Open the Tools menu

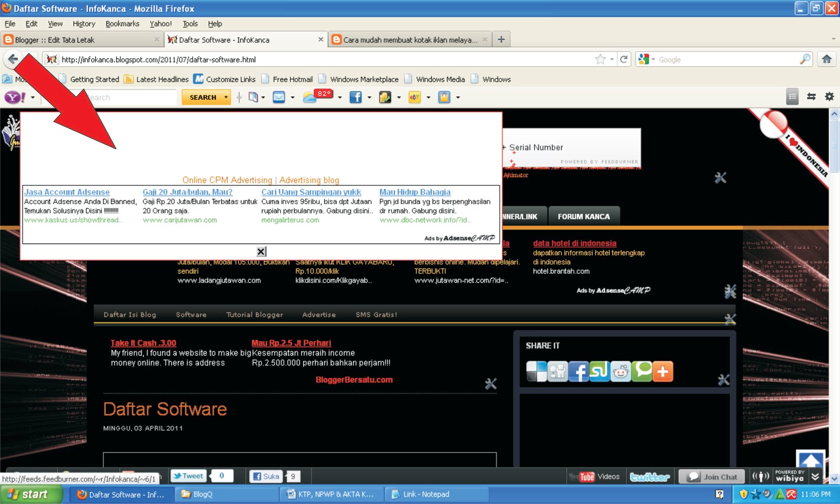190,24
